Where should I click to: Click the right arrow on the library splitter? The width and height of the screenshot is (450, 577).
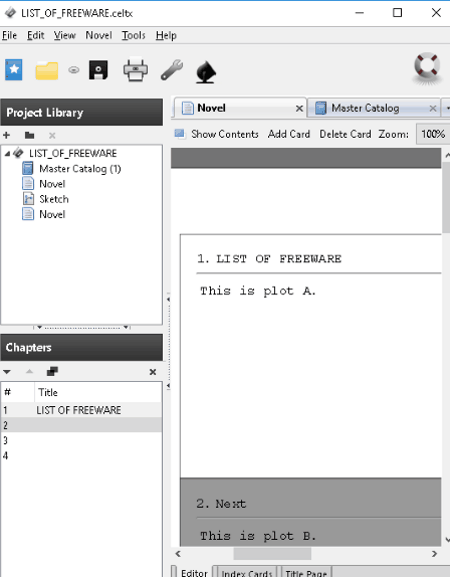coord(126,327)
